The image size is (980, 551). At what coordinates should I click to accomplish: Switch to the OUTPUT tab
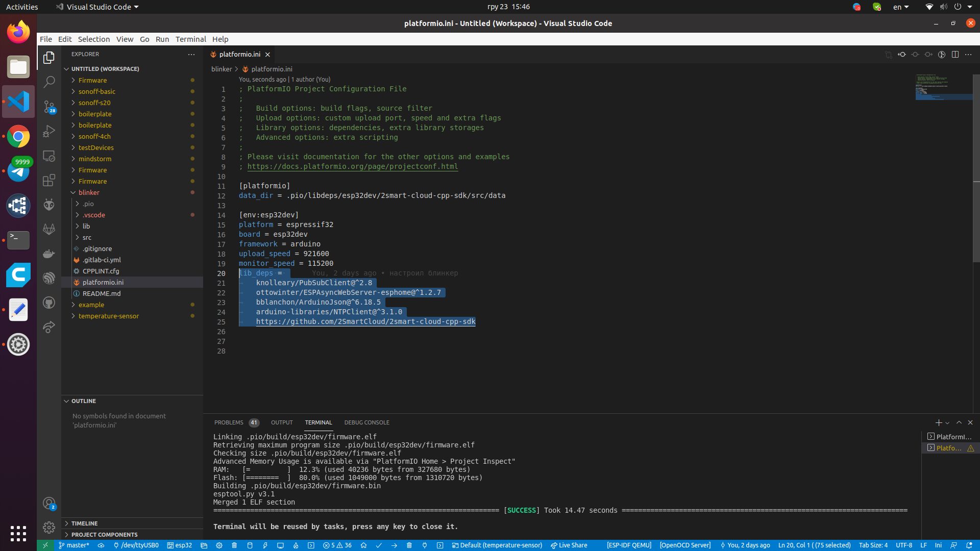[x=282, y=422]
